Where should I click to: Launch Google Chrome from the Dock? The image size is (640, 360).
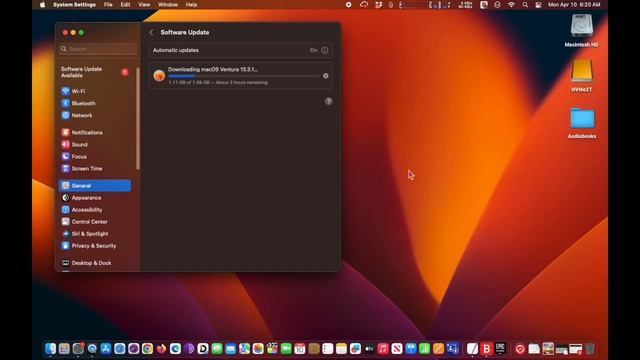(147, 349)
